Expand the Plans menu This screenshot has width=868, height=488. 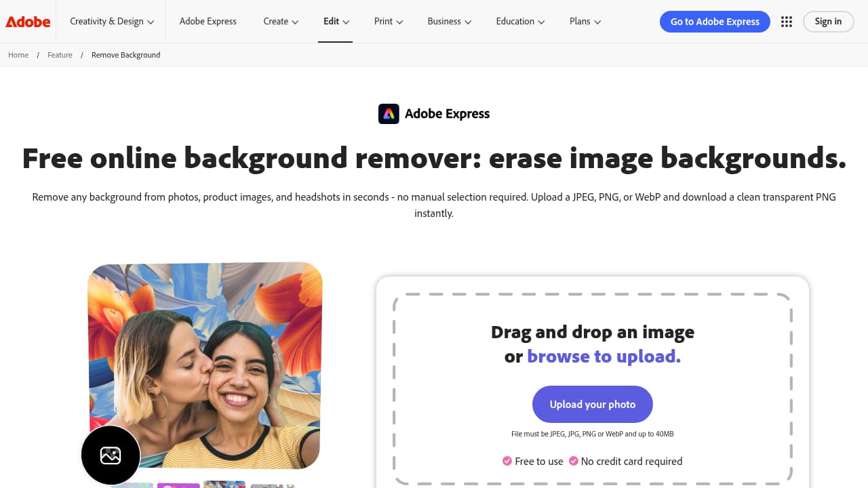pyautogui.click(x=585, y=22)
